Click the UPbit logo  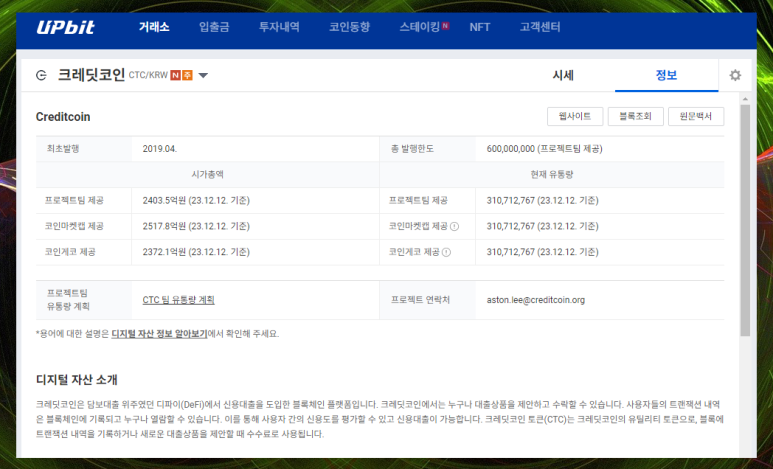click(65, 27)
